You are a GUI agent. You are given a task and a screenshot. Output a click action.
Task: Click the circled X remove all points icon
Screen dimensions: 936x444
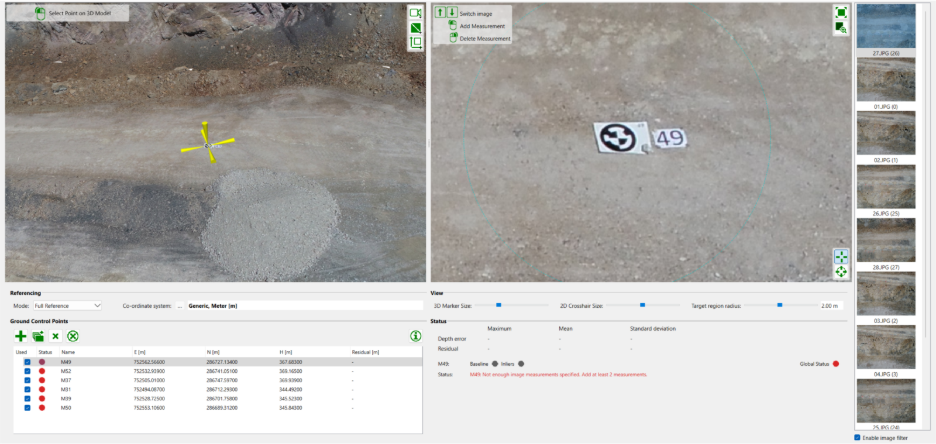(73, 337)
